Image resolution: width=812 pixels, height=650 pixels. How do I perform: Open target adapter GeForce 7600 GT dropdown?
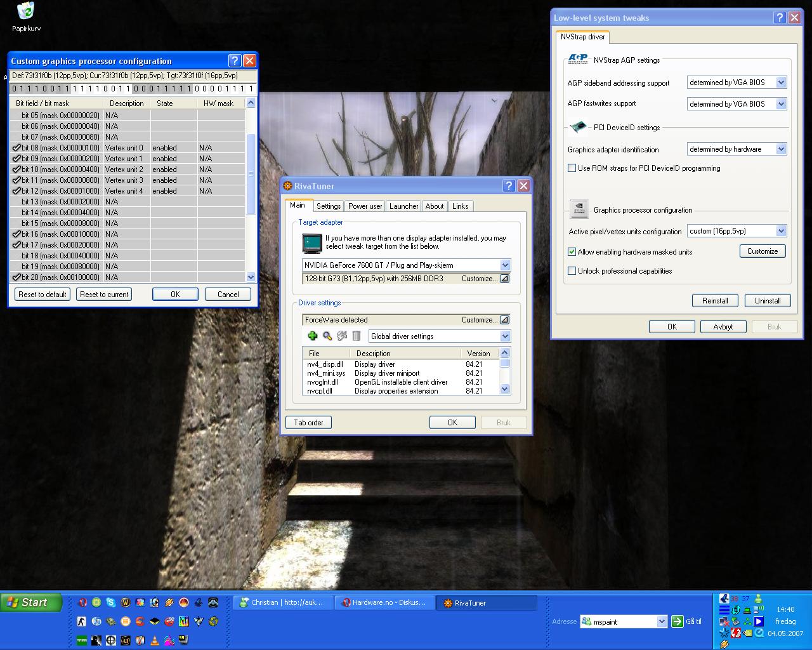(x=505, y=265)
